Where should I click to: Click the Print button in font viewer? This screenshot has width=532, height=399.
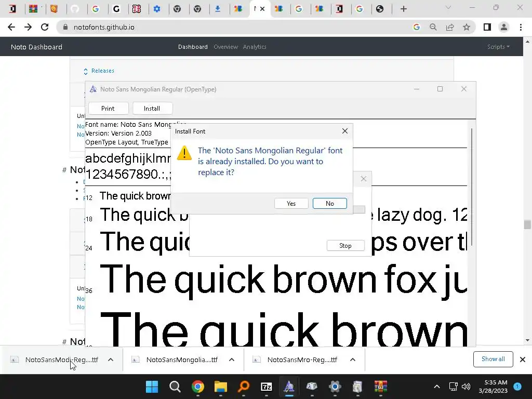coord(108,108)
